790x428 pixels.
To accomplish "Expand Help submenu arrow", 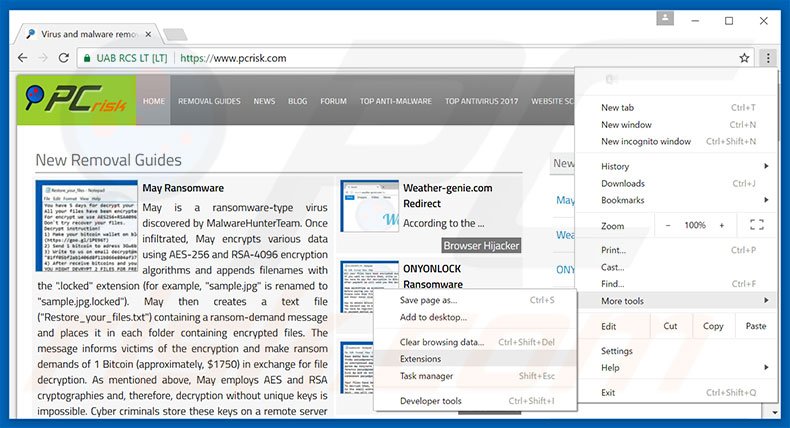I will 766,368.
